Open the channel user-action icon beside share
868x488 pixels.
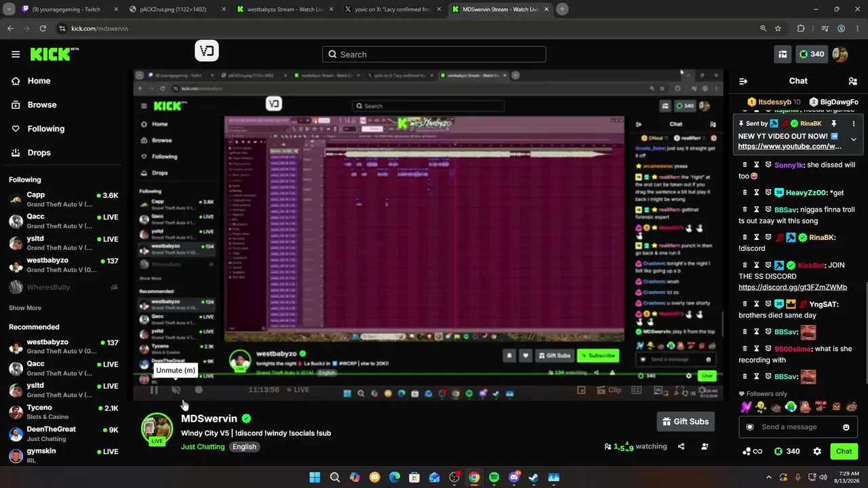[705, 447]
